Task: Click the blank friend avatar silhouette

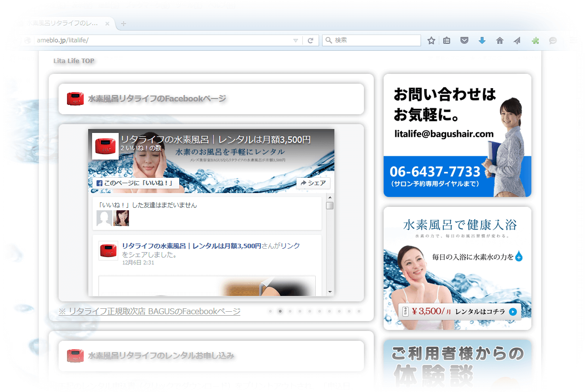Action: point(104,218)
